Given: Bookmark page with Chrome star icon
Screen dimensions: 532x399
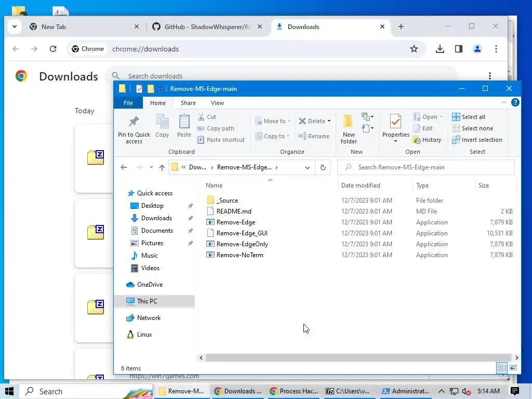Looking at the screenshot, I should (414, 49).
